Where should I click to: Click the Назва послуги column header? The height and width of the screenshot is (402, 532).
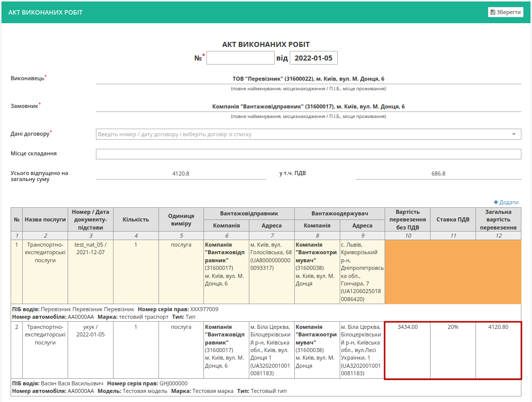point(45,219)
